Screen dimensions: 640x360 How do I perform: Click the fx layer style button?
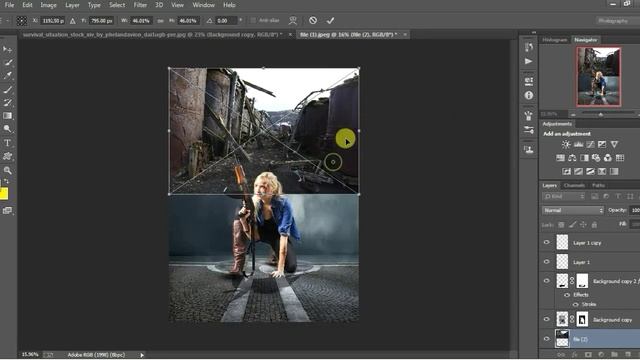pos(575,355)
